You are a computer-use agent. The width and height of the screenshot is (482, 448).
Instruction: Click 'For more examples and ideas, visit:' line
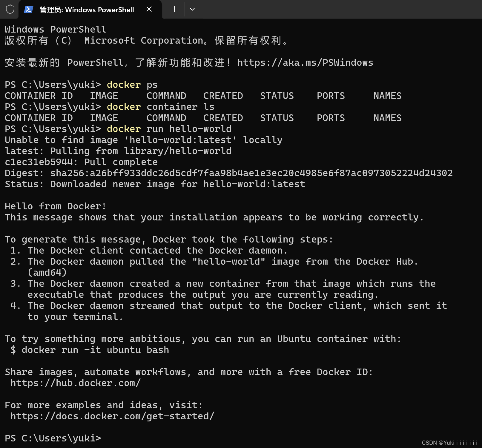pyautogui.click(x=104, y=405)
